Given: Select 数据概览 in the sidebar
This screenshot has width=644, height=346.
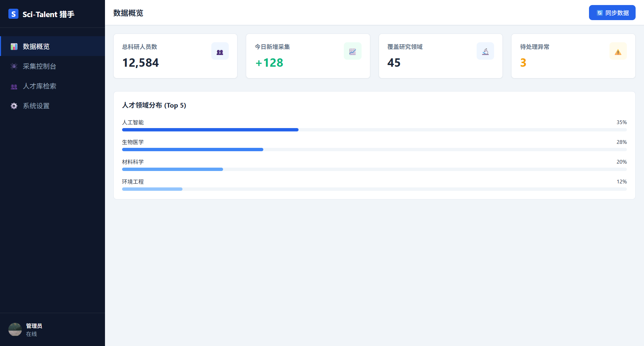Looking at the screenshot, I should [x=36, y=47].
